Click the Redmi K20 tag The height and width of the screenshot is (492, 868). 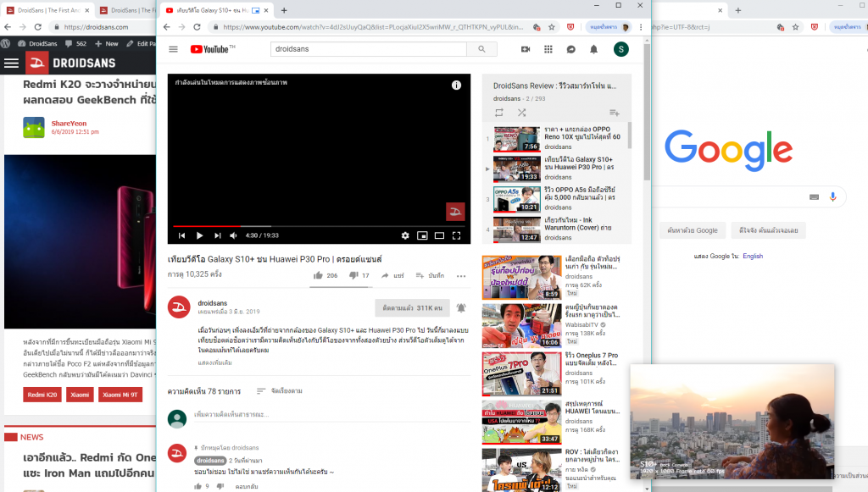42,395
